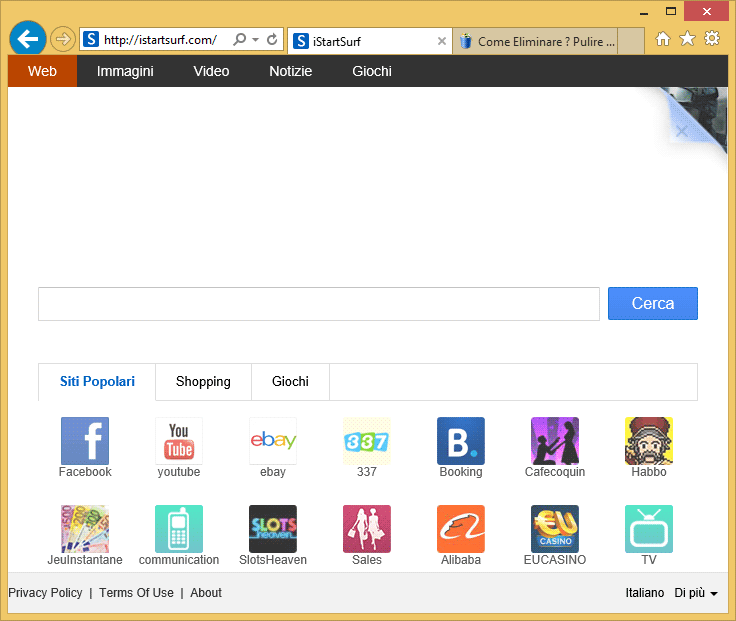This screenshot has width=736, height=621.
Task: Select the Immagini menu item
Action: (125, 71)
